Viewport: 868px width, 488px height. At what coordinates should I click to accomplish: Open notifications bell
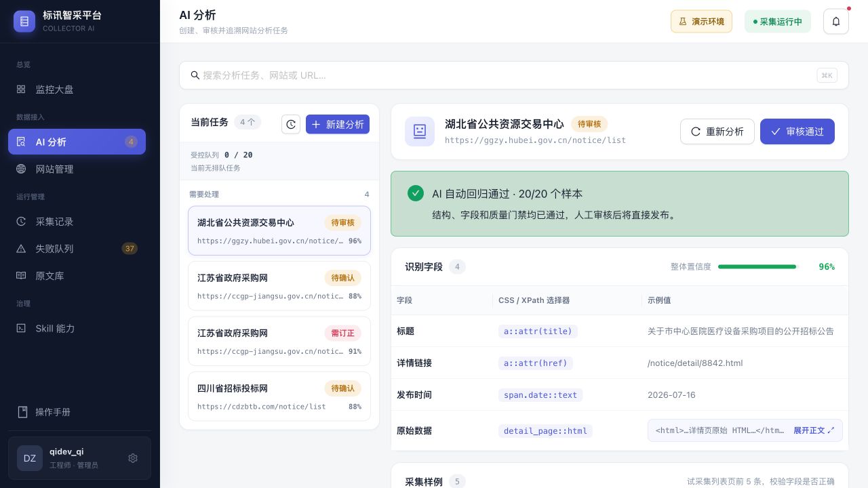pos(836,22)
